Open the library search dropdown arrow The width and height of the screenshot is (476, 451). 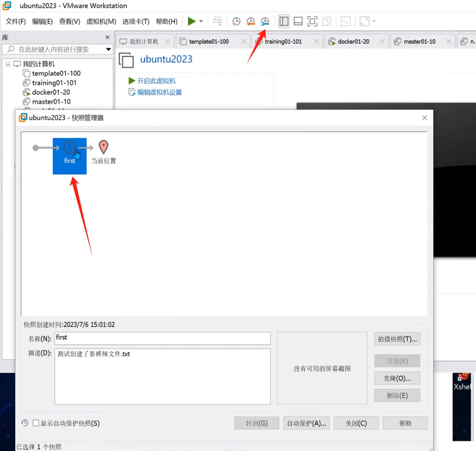108,50
